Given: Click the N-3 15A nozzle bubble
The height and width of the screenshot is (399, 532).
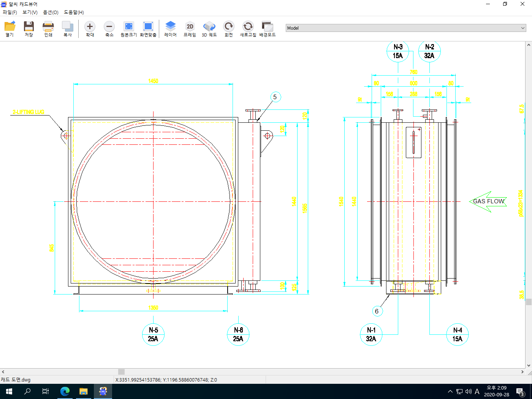Looking at the screenshot, I should click(398, 51).
